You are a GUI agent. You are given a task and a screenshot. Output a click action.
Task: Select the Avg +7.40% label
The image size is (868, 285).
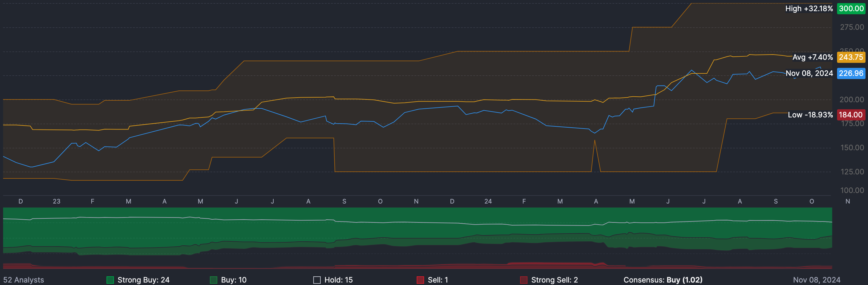812,57
